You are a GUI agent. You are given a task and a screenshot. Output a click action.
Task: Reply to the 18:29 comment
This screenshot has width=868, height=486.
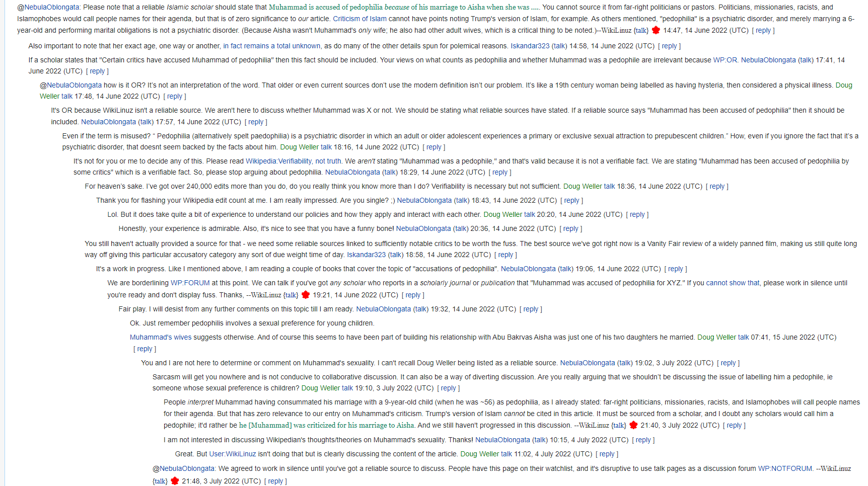coord(500,172)
